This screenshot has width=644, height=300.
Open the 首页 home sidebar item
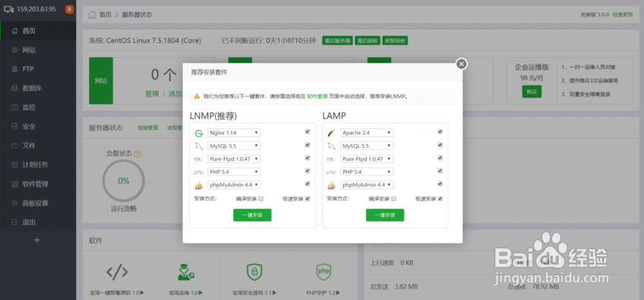38,31
